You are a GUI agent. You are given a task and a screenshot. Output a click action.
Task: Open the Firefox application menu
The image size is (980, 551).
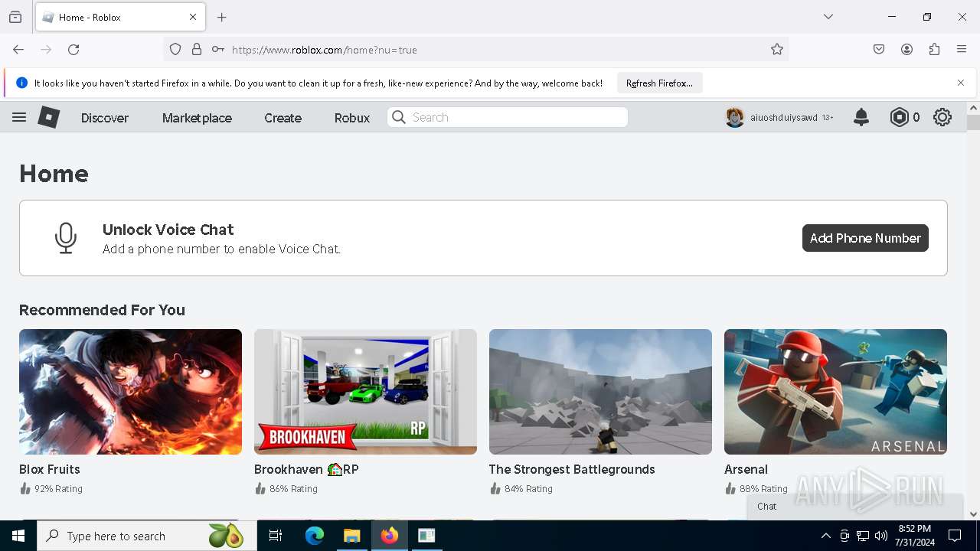click(962, 50)
